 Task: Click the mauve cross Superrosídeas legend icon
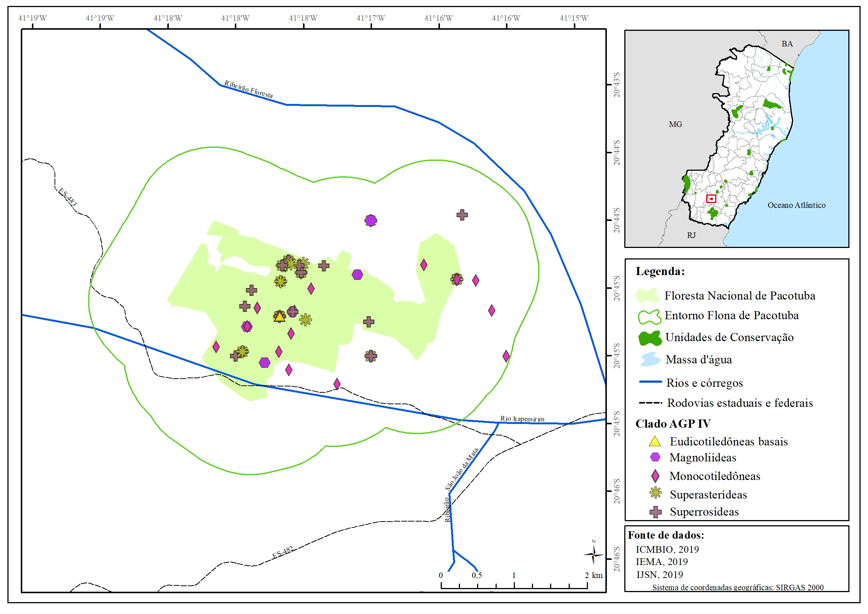tap(655, 512)
